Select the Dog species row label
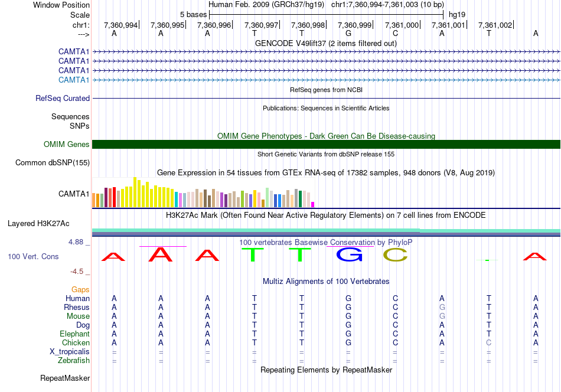The image size is (561, 392). 83,325
